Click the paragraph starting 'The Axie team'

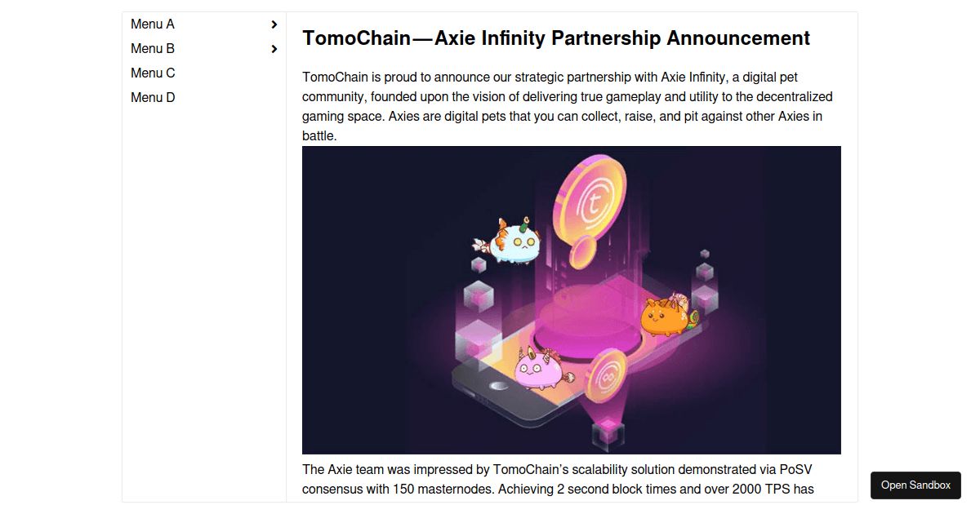click(x=558, y=480)
